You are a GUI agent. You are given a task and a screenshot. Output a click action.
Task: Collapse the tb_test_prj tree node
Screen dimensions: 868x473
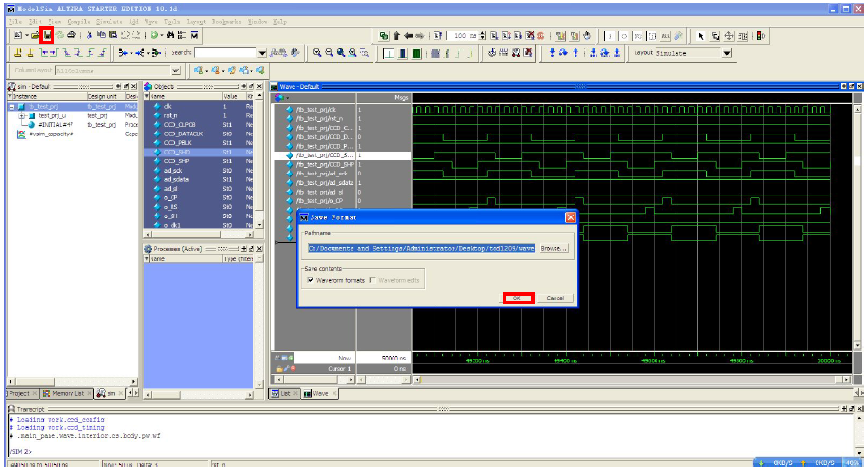click(10, 107)
